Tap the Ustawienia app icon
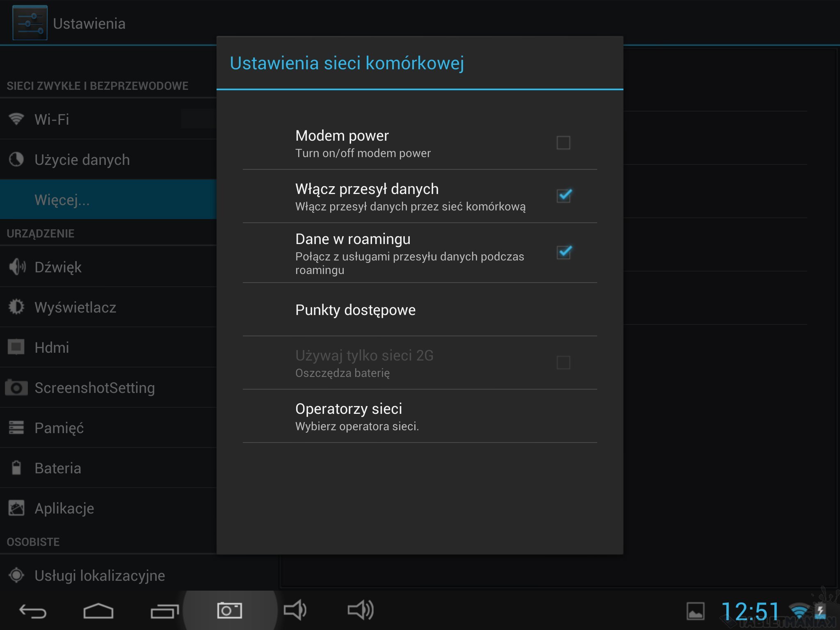 click(x=30, y=23)
